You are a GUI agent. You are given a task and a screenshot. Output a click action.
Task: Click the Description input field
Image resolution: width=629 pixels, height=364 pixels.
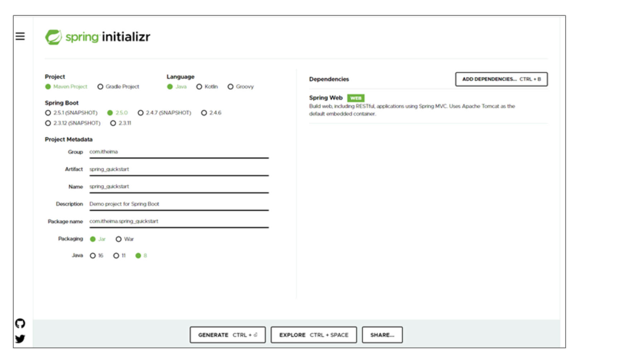(179, 204)
